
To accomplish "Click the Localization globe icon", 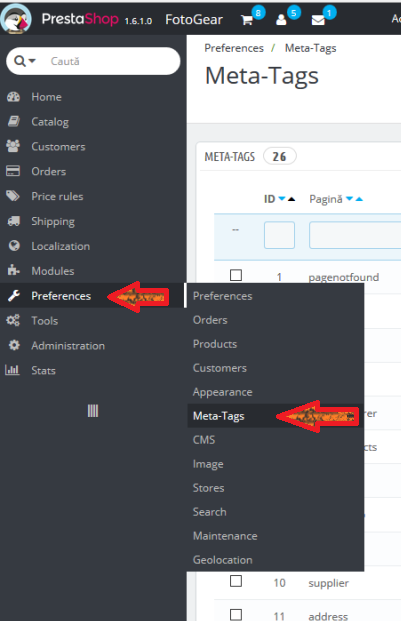I will click(x=14, y=246).
